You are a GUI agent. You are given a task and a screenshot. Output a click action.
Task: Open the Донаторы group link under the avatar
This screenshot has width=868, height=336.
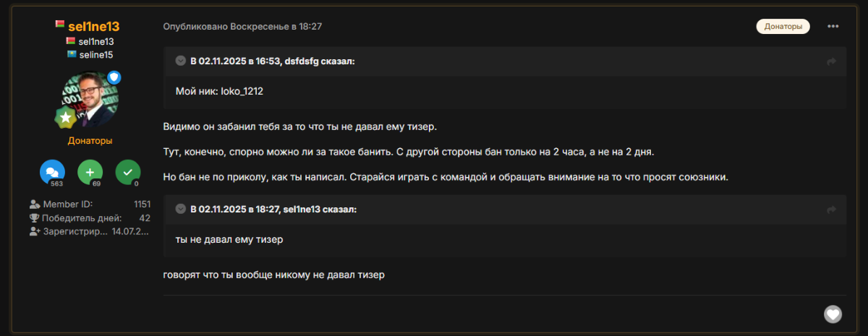point(90,141)
